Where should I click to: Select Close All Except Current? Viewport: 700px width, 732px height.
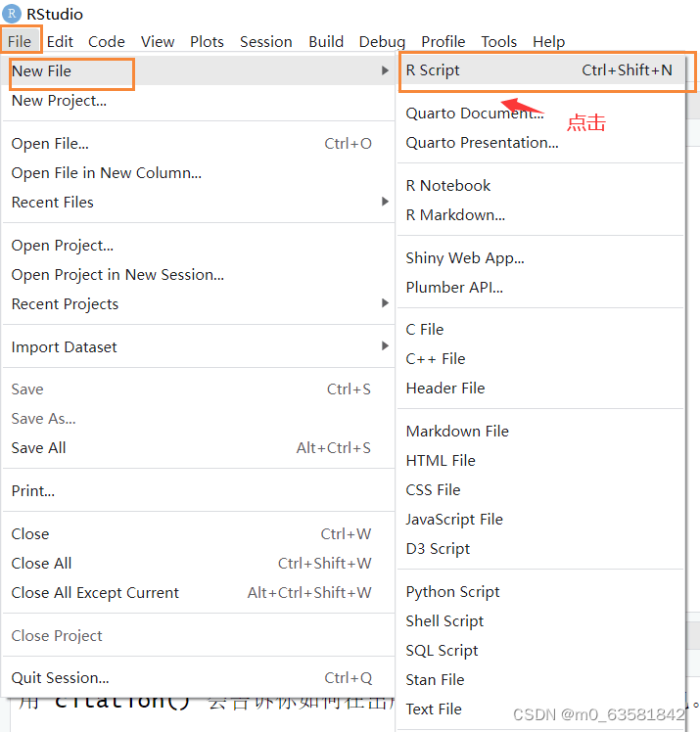(x=199, y=593)
